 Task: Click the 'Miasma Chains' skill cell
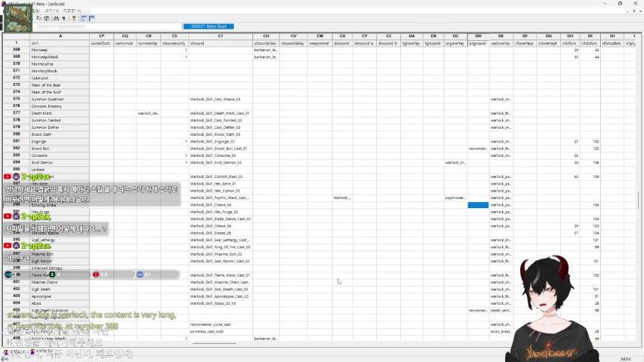pyautogui.click(x=60, y=282)
